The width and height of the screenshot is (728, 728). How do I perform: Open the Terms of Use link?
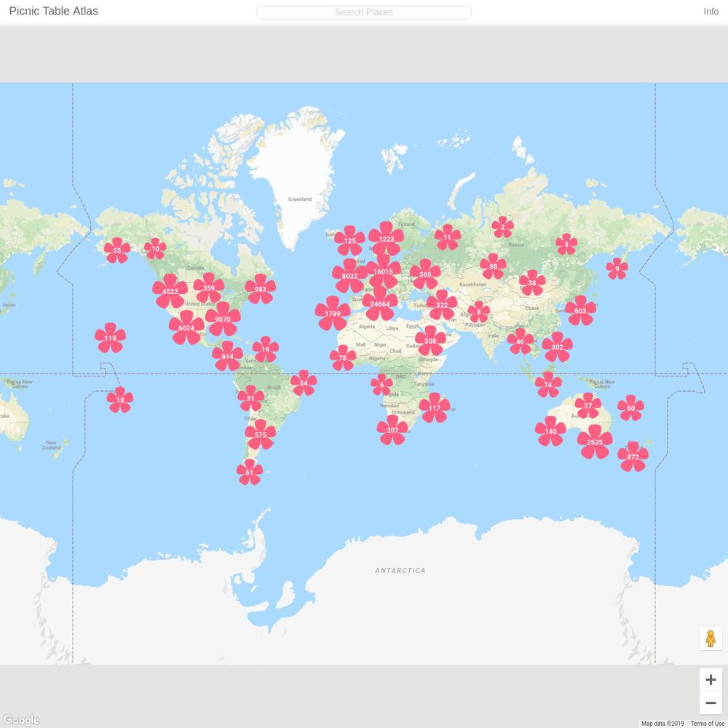tap(707, 724)
